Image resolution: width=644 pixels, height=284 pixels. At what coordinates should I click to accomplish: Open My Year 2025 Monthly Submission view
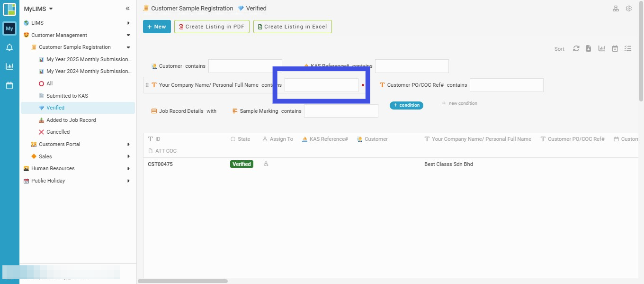(x=89, y=59)
